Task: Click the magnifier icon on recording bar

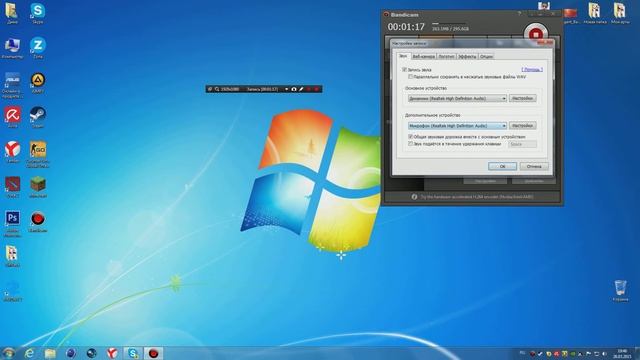Action: (217, 89)
